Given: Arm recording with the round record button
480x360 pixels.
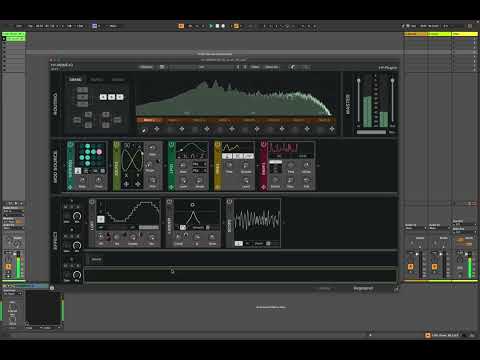Looking at the screenshot, I should [223, 26].
